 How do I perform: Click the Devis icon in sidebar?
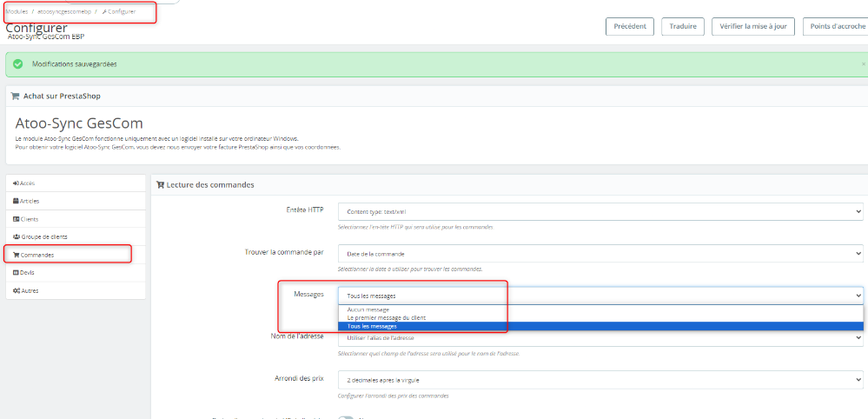(16, 273)
